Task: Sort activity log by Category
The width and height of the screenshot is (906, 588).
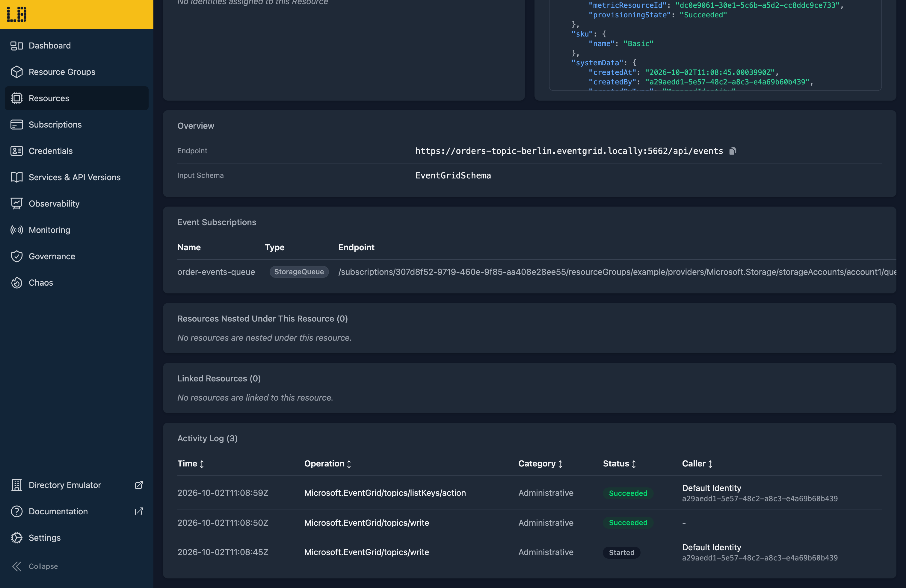Action: 540,464
